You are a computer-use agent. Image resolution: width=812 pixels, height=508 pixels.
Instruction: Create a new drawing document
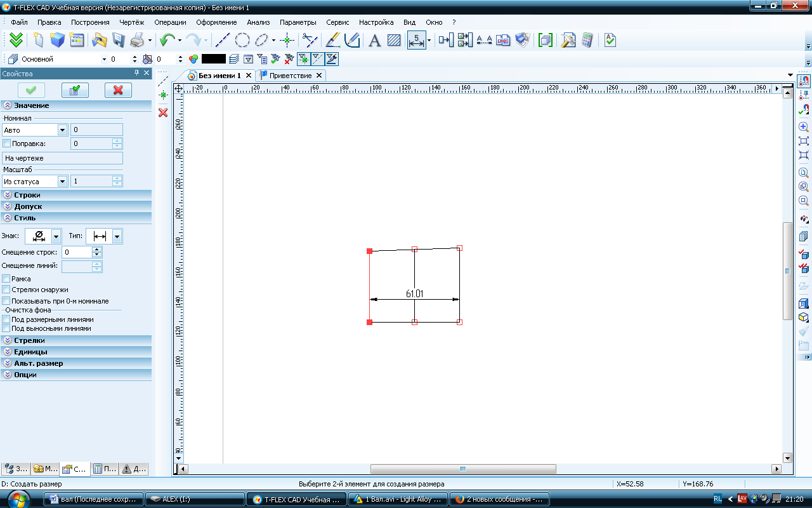point(39,40)
